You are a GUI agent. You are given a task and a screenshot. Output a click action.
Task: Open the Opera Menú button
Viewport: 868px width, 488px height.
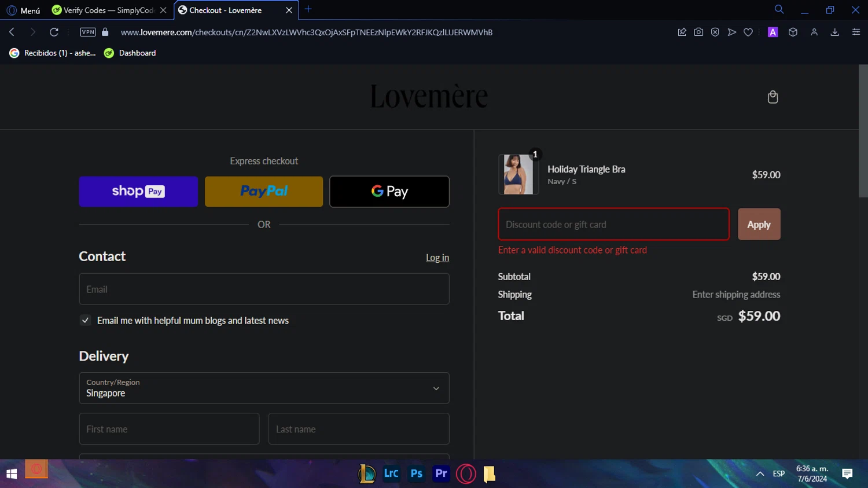(x=24, y=10)
